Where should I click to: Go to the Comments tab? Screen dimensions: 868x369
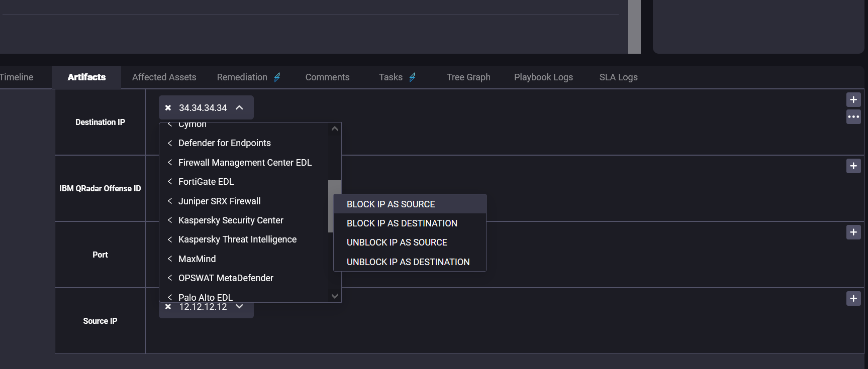[327, 77]
